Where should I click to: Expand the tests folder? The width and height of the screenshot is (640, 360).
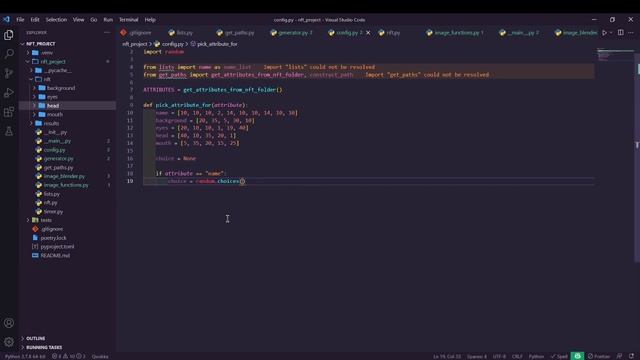click(x=28, y=220)
